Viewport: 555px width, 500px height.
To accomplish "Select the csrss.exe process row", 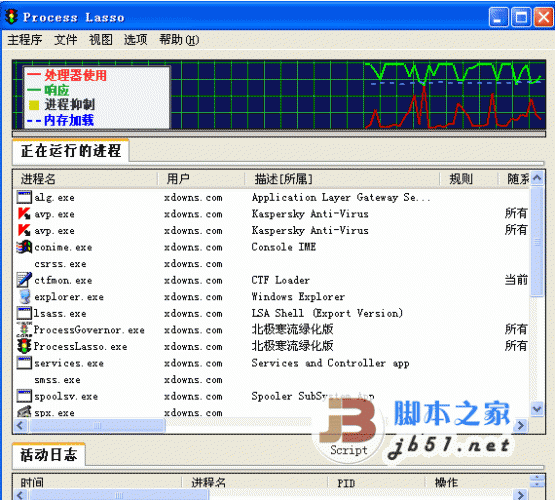I will (x=271, y=264).
